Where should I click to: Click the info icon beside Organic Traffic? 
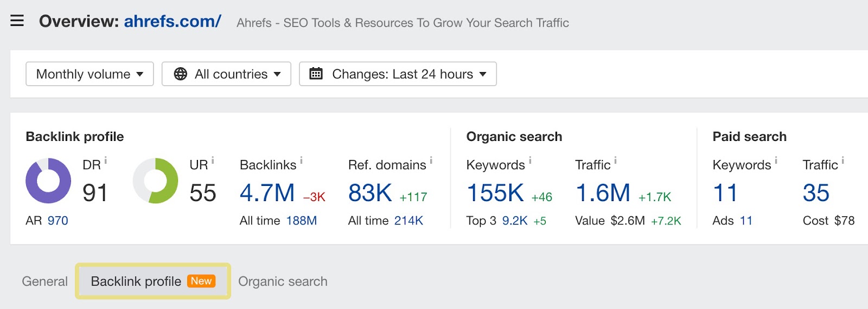tap(616, 160)
